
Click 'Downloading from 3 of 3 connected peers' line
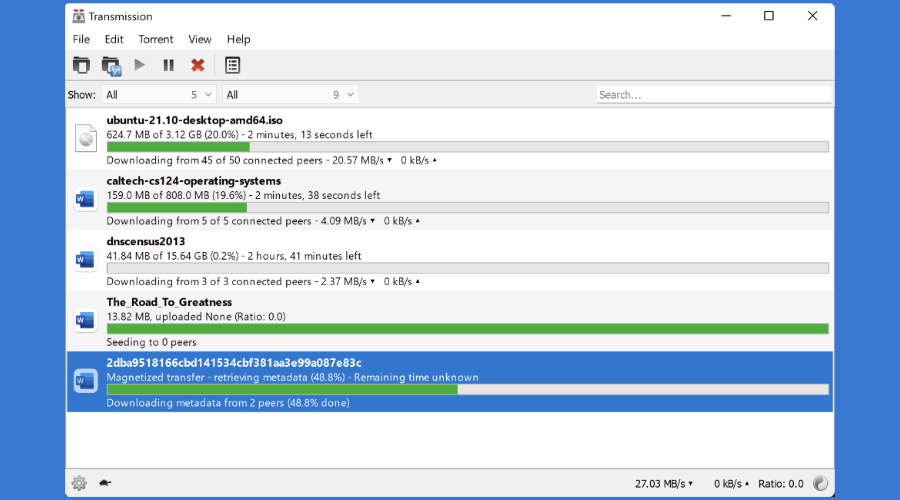[209, 281]
